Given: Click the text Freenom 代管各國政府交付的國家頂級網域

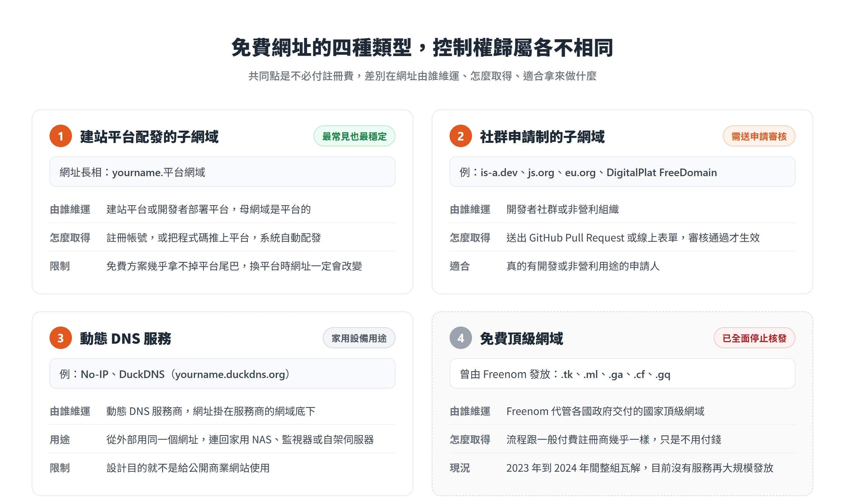Looking at the screenshot, I should [x=605, y=411].
